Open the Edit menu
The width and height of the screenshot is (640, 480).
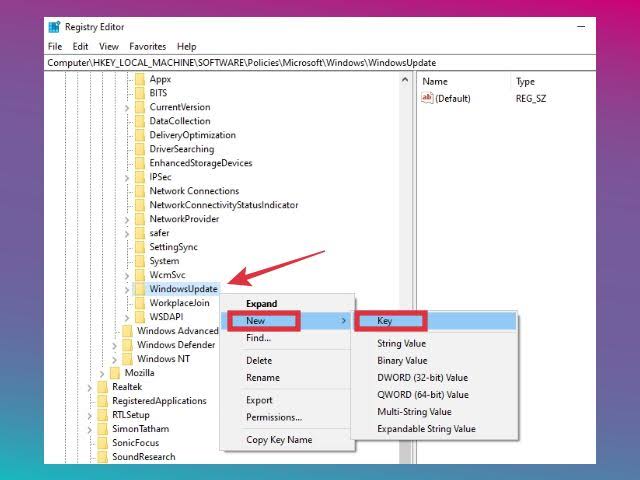pos(80,47)
